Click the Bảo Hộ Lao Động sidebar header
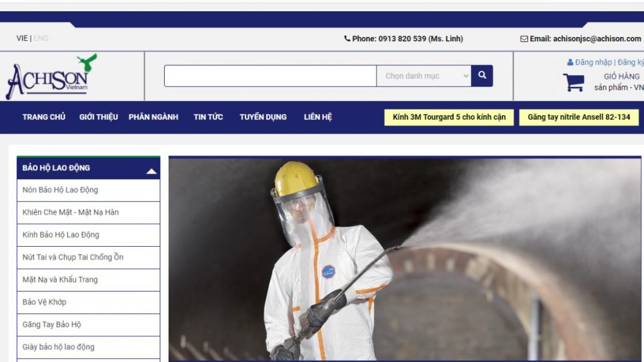This screenshot has width=644, height=362. pyautogui.click(x=88, y=168)
